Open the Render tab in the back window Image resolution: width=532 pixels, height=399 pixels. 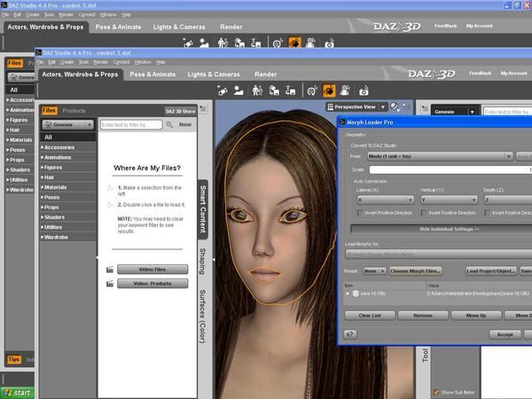click(x=231, y=27)
